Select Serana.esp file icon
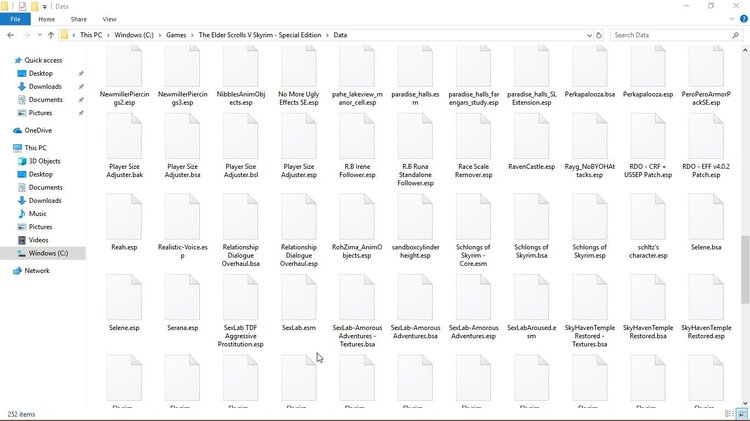750x421 pixels. coord(182,298)
